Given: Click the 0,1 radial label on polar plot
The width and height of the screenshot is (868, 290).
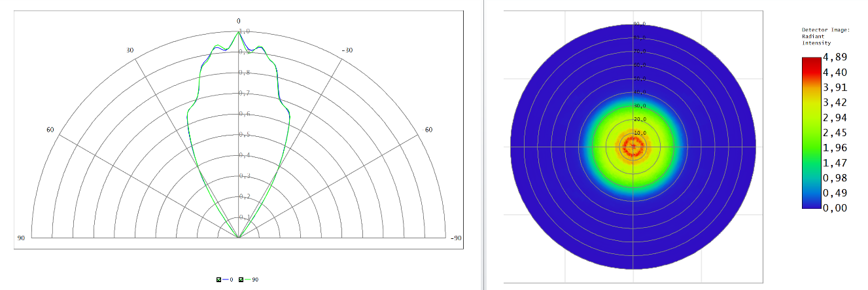Looking at the screenshot, I should point(244,217).
